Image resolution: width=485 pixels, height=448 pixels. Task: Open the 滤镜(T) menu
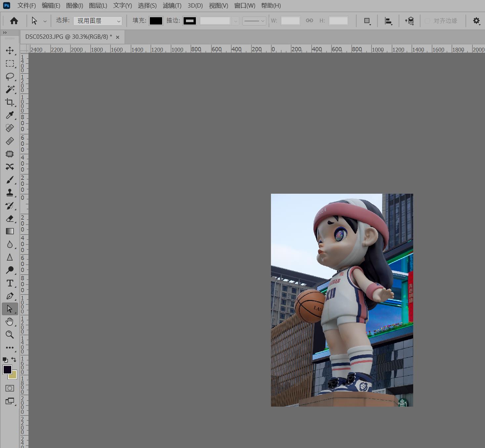point(172,6)
